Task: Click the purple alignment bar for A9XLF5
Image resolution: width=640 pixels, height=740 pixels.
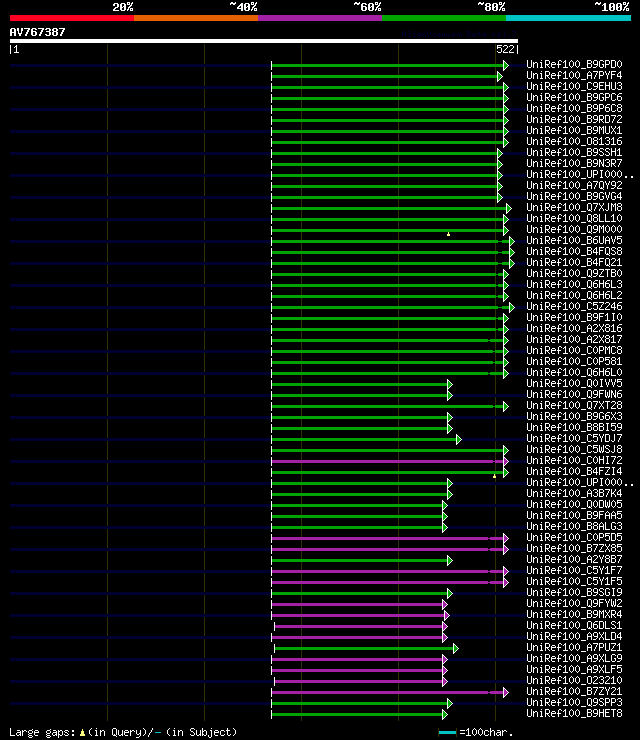Action: [357, 670]
